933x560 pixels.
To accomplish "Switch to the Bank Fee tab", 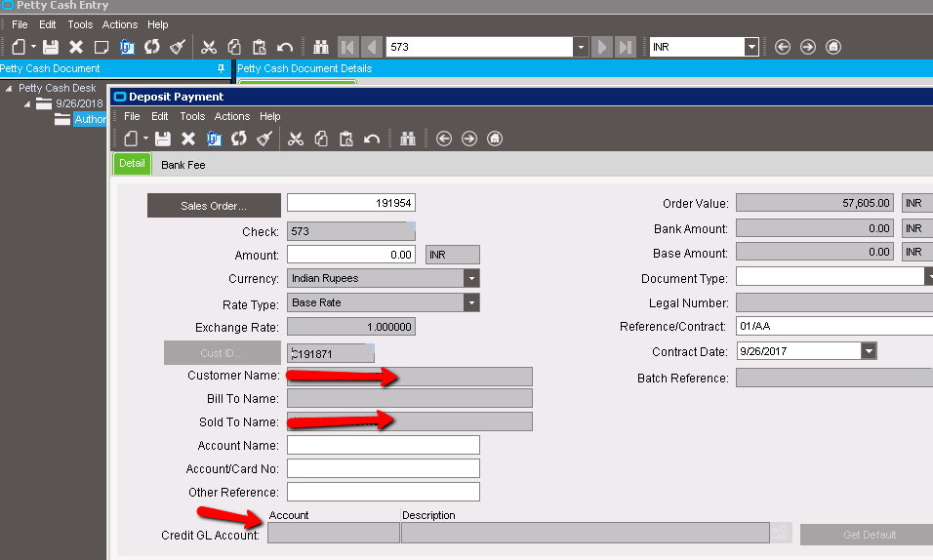I will 183,165.
